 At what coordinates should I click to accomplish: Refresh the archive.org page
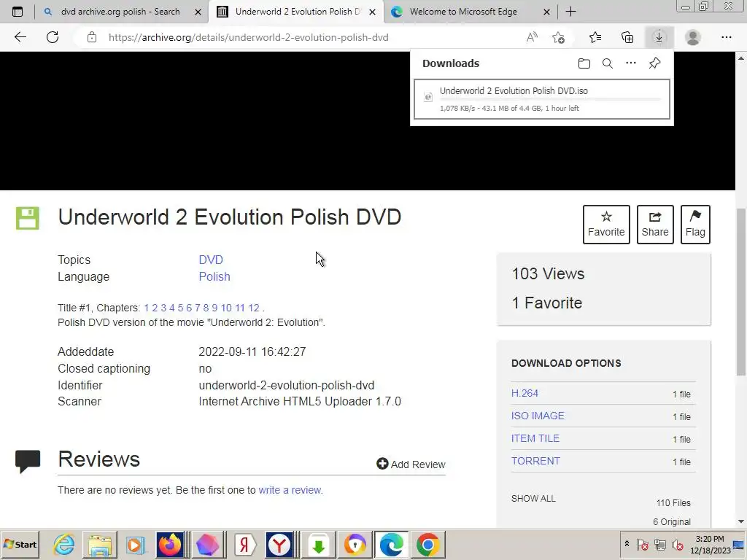point(53,37)
